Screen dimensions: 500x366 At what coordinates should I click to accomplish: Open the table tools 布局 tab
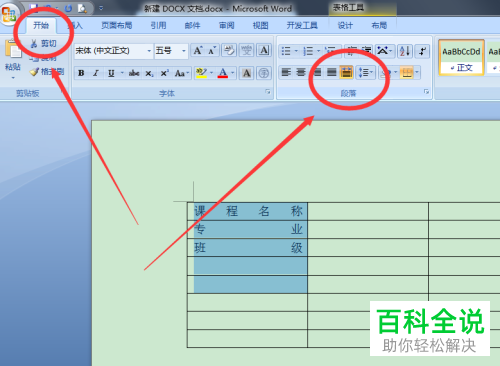tap(379, 25)
